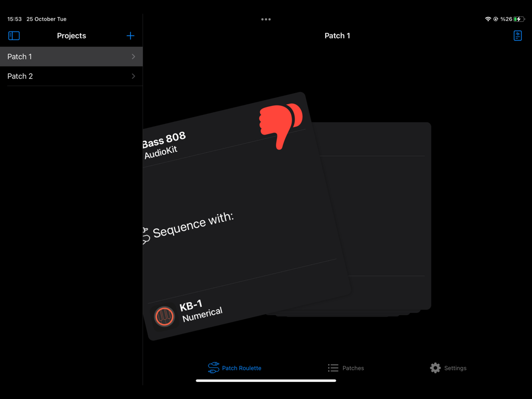Tap the three-dot multitasking indicator
532x399 pixels.
coord(266,19)
